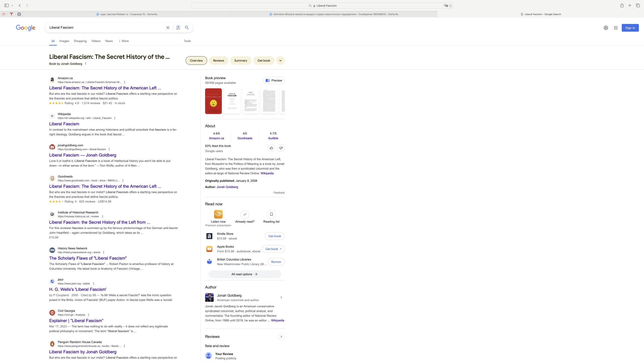Open the red book cover thumbnail
The height and width of the screenshot is (361, 644).
click(213, 101)
